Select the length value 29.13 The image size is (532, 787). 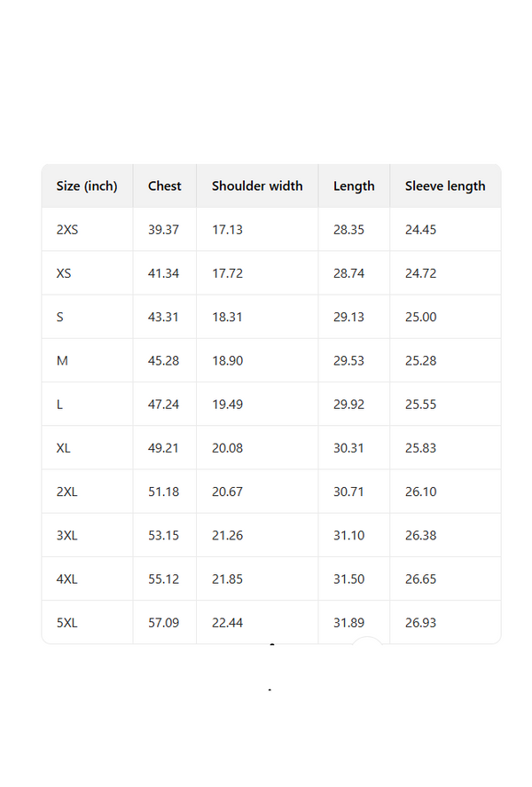[x=348, y=317]
